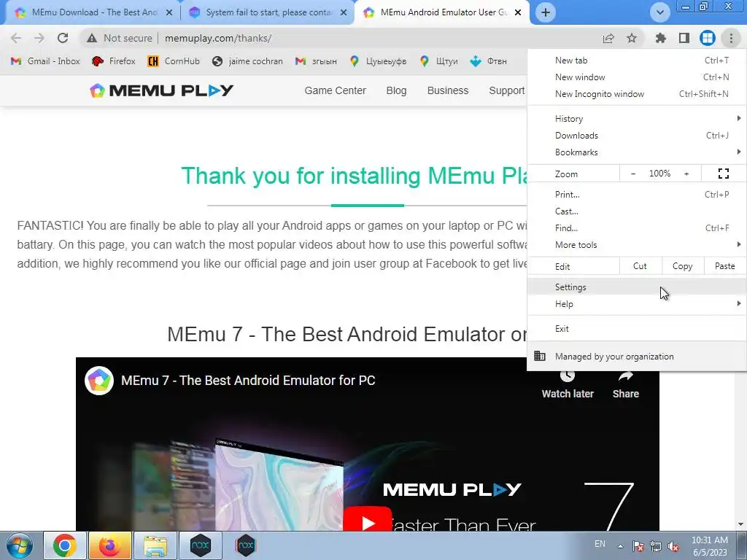The image size is (747, 560).
Task: Open the Support navigation link
Action: 506,90
